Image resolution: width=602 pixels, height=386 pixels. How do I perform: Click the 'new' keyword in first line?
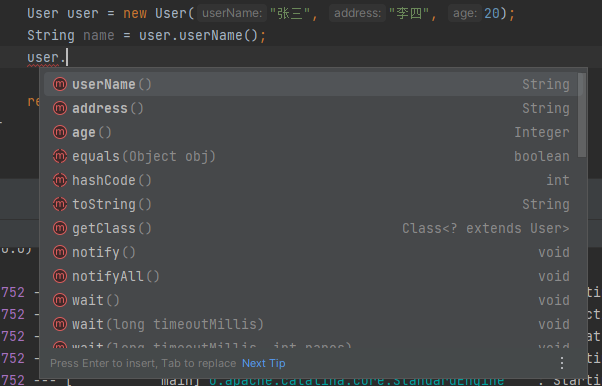coord(135,14)
